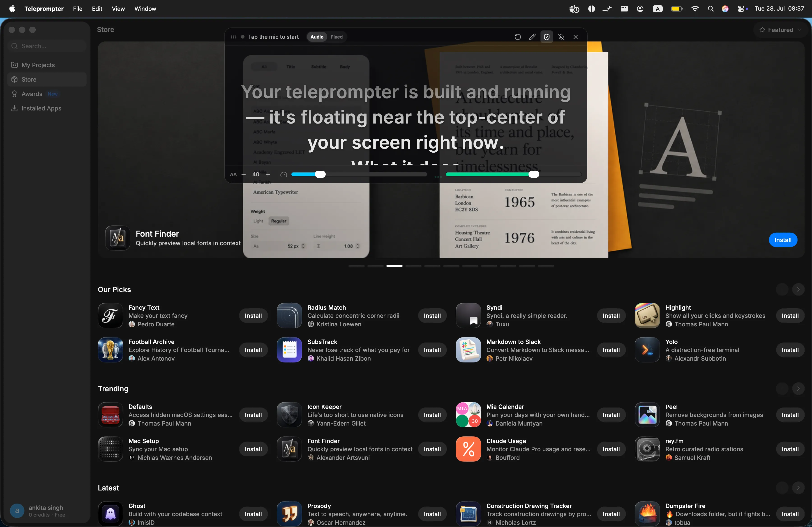Open the Yolo terminal icon
The image size is (812, 527).
647,350
